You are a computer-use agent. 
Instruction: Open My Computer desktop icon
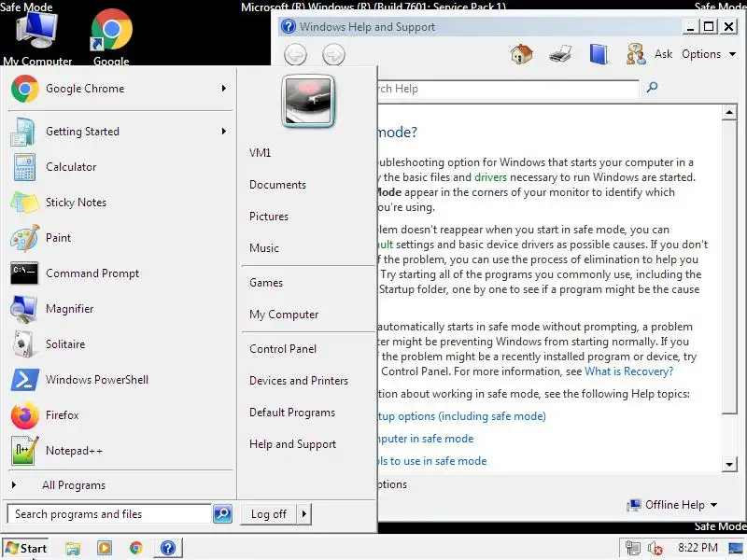[x=37, y=36]
